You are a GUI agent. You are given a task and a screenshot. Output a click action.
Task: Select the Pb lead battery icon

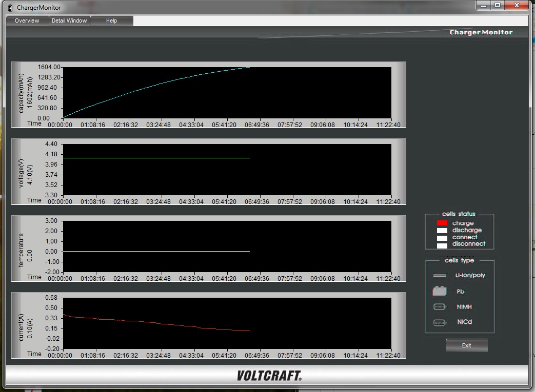pyautogui.click(x=440, y=291)
